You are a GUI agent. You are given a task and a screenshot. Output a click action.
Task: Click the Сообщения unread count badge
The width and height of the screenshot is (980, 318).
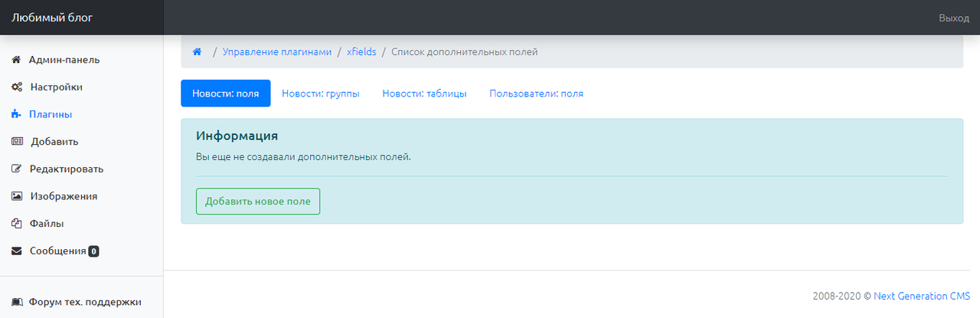click(93, 251)
